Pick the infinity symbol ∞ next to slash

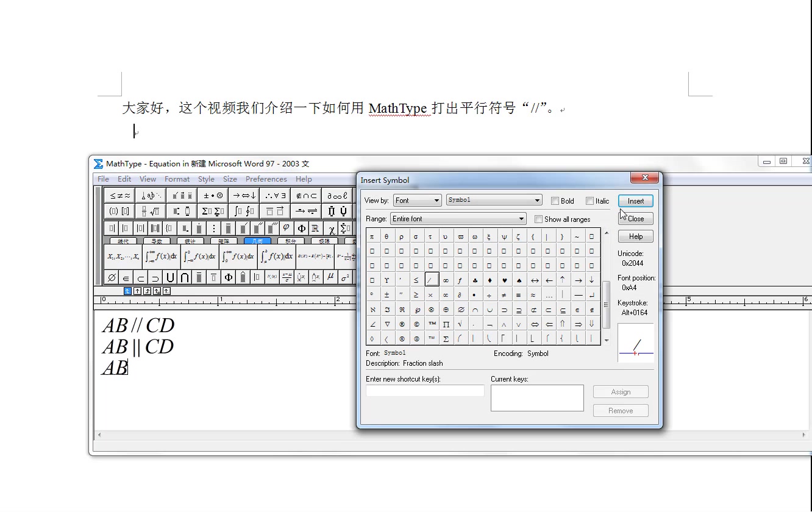click(x=446, y=280)
